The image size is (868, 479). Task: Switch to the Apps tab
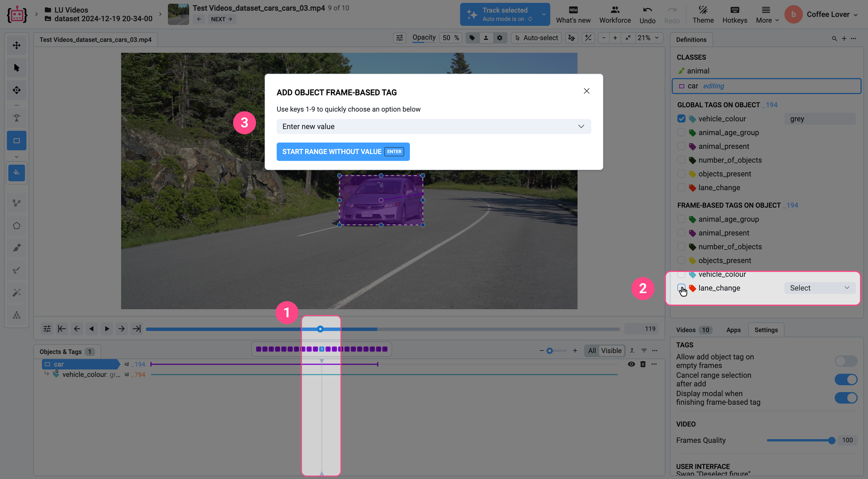[x=733, y=330]
